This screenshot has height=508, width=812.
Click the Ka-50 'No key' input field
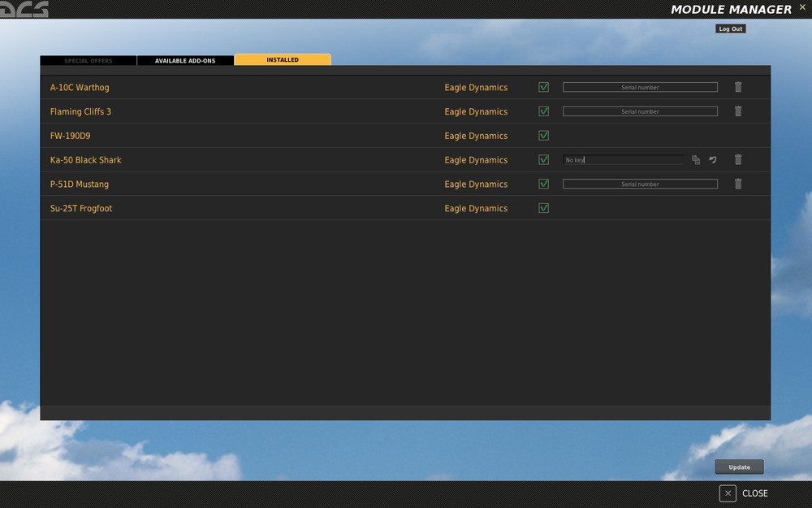[x=624, y=159]
